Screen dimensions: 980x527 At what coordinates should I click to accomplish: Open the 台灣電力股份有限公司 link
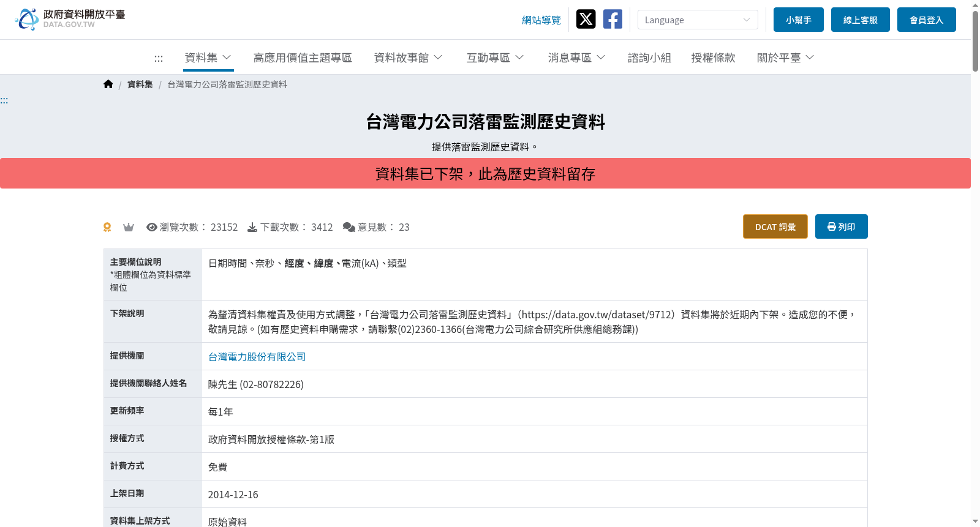[x=257, y=357]
